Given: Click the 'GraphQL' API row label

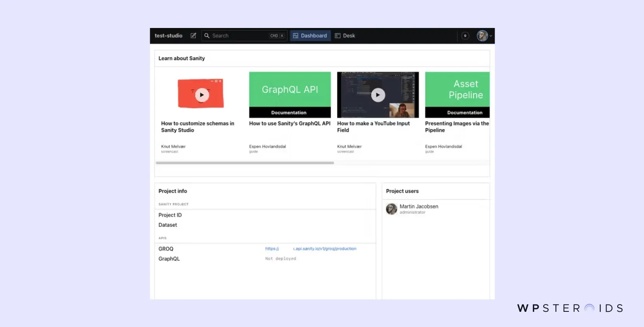Looking at the screenshot, I should coord(169,259).
